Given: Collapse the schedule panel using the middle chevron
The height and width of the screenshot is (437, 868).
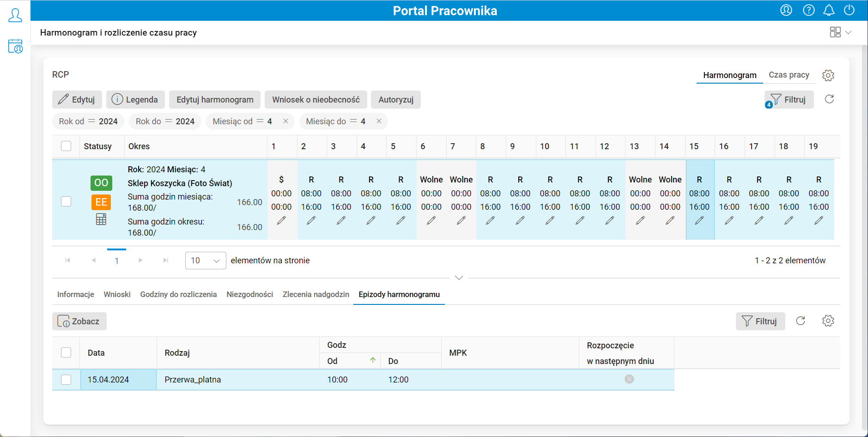Looking at the screenshot, I should coord(459,278).
